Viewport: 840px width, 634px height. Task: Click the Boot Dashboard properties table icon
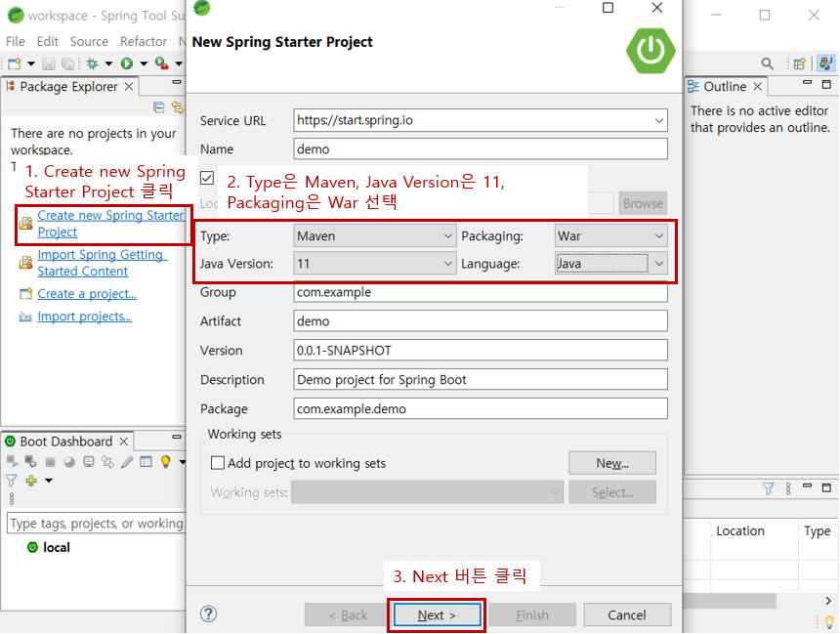[x=146, y=461]
